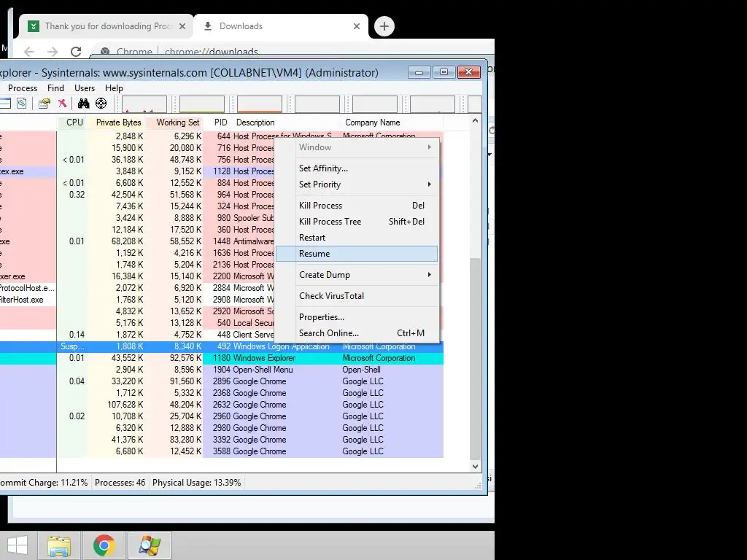Open the Users menu
The height and width of the screenshot is (560, 747).
point(85,88)
